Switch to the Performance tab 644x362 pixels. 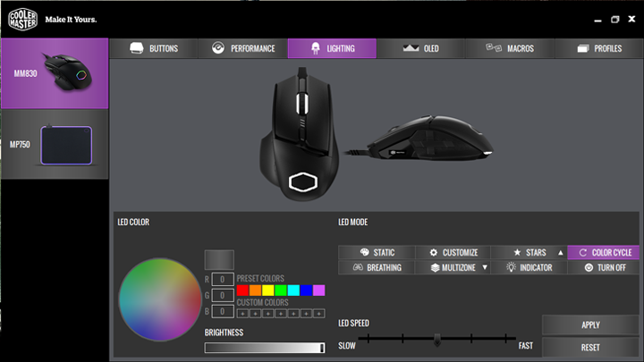pos(242,48)
